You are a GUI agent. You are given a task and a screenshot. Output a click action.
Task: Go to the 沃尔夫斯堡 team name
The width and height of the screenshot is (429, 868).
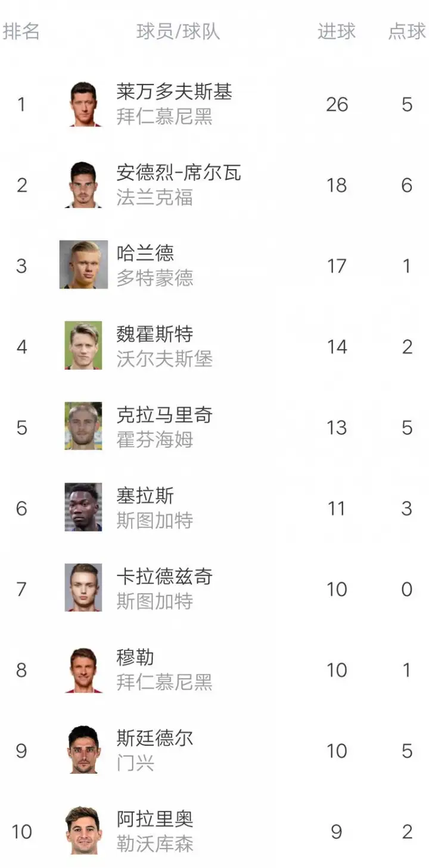click(x=164, y=359)
